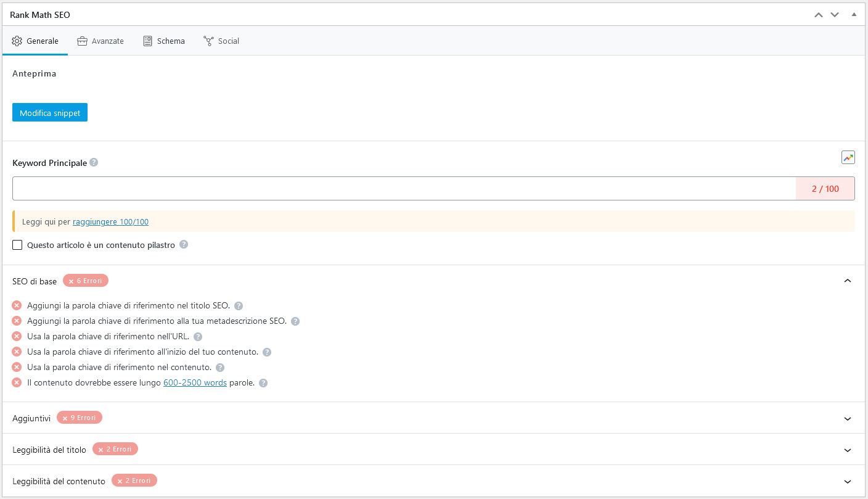
Task: Click the 2 / 100 SEO score
Action: (825, 189)
